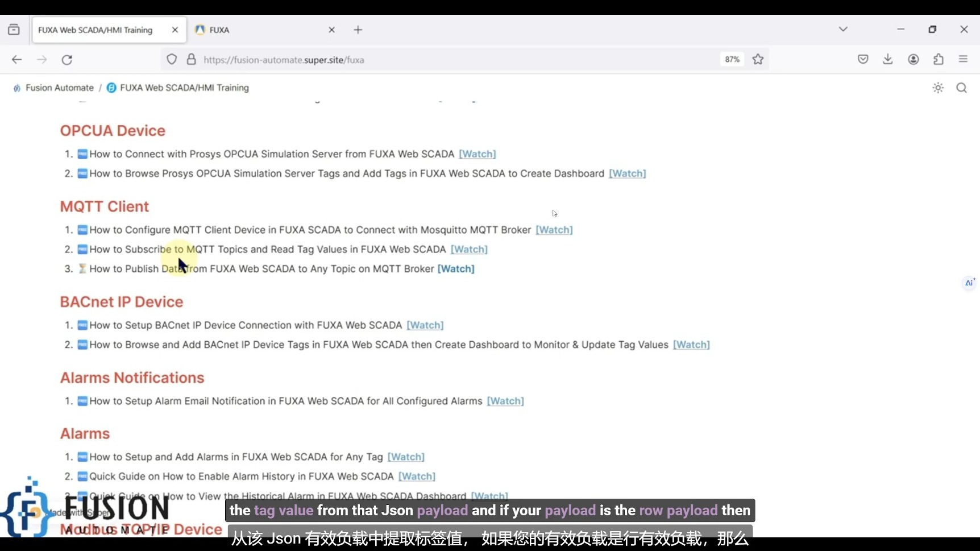The height and width of the screenshot is (551, 980).
Task: Open the Pocket save icon
Action: point(863,59)
